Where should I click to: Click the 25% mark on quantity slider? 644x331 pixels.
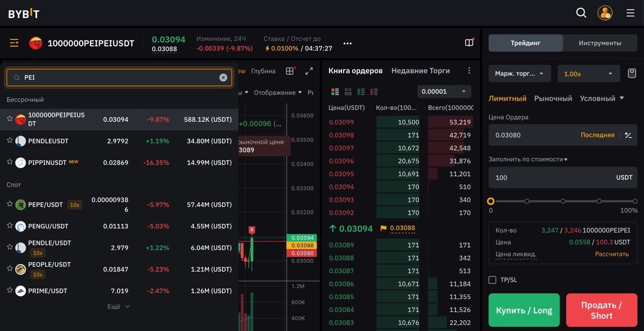(527, 201)
